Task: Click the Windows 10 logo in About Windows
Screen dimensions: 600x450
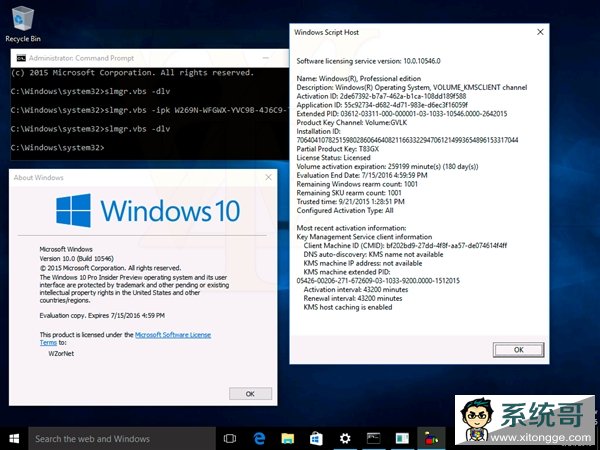Action: coord(148,210)
